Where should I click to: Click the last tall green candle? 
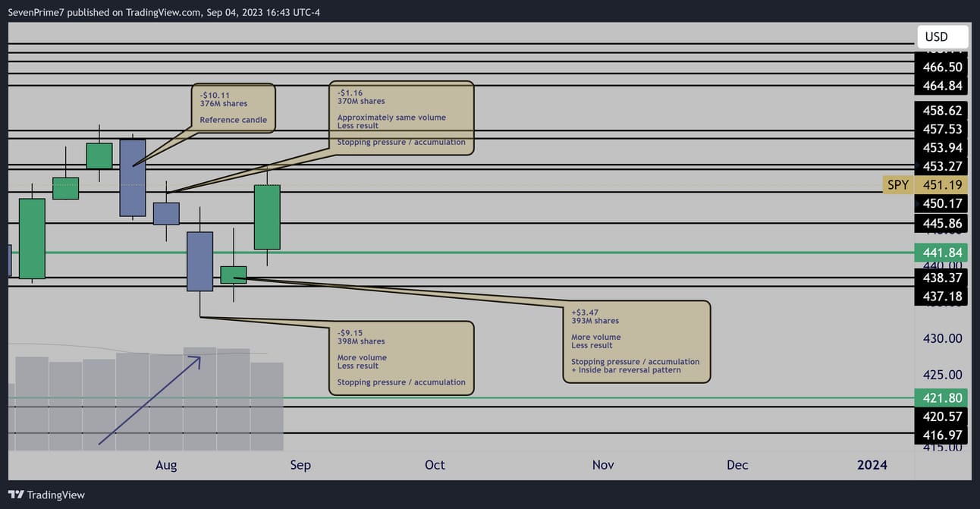click(x=267, y=217)
